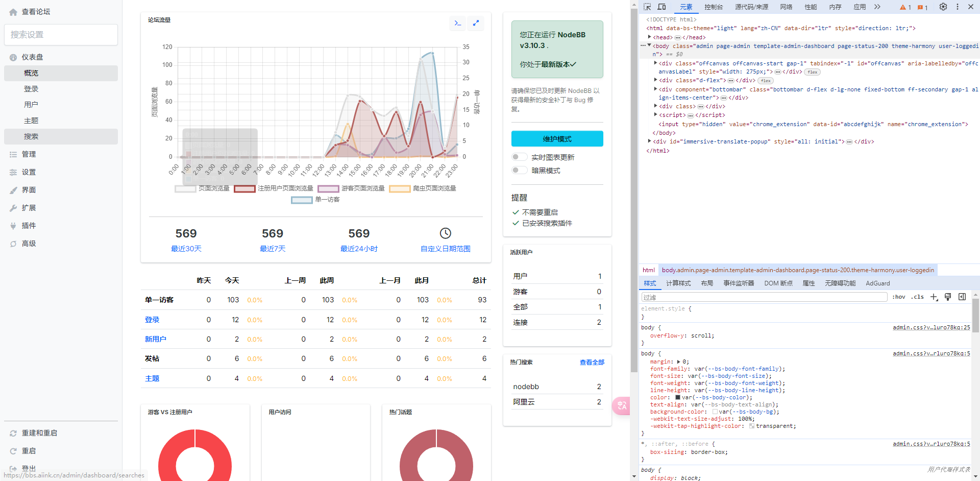Screen dimensions: 980x481
Task: Open the AdGuard pane tab
Action: tap(877, 283)
